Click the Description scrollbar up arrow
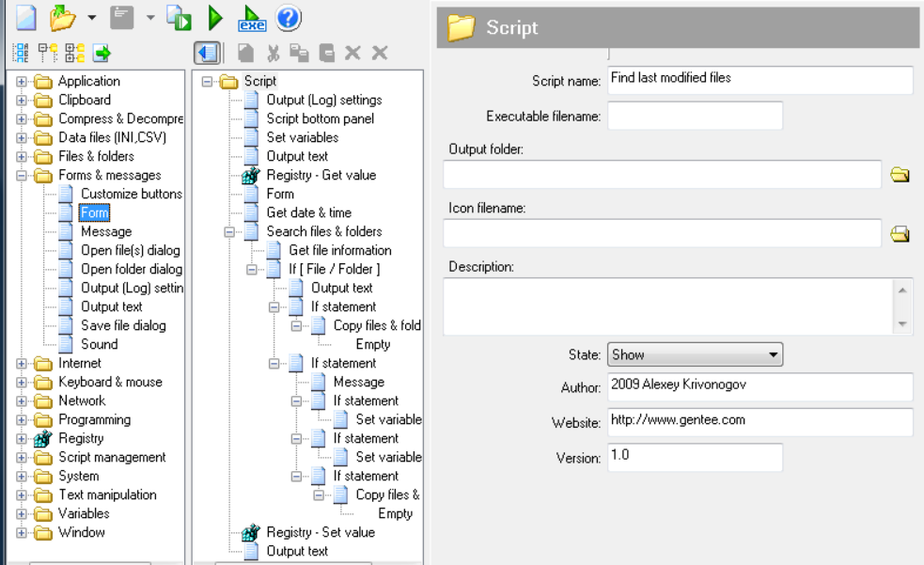Screen dimensions: 924x565 (902, 290)
